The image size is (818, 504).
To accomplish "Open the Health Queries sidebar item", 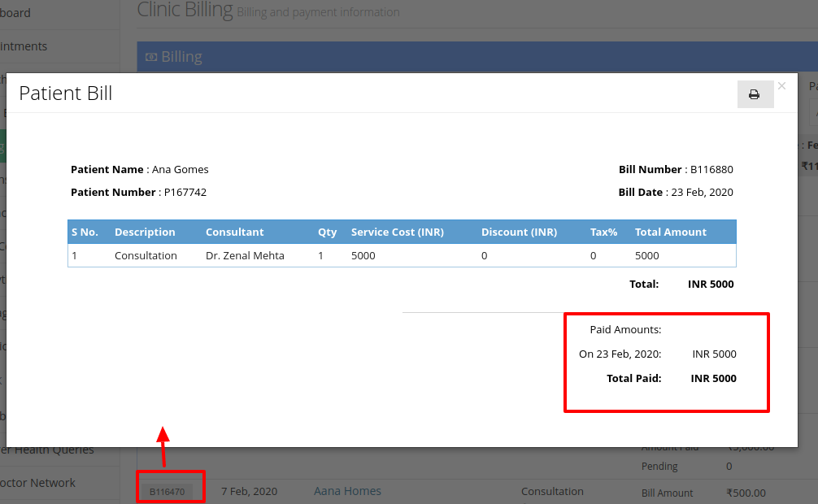I will tap(47, 450).
